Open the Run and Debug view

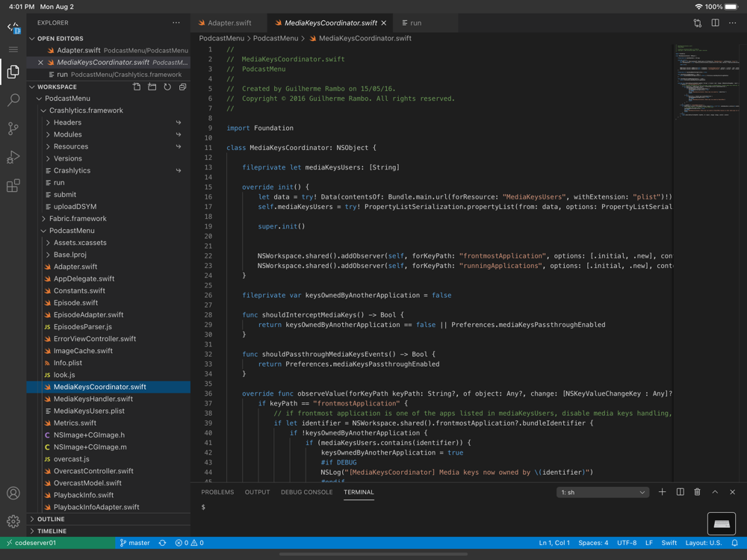pyautogui.click(x=13, y=157)
